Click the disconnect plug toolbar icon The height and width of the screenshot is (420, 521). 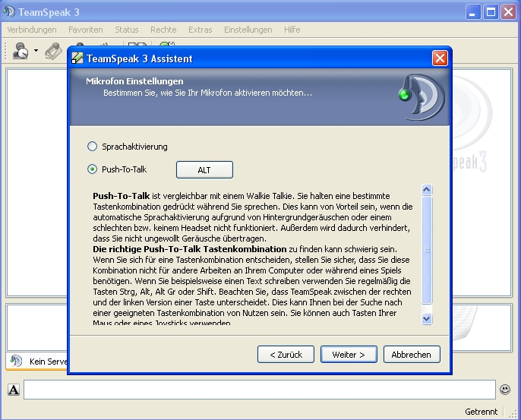point(53,51)
